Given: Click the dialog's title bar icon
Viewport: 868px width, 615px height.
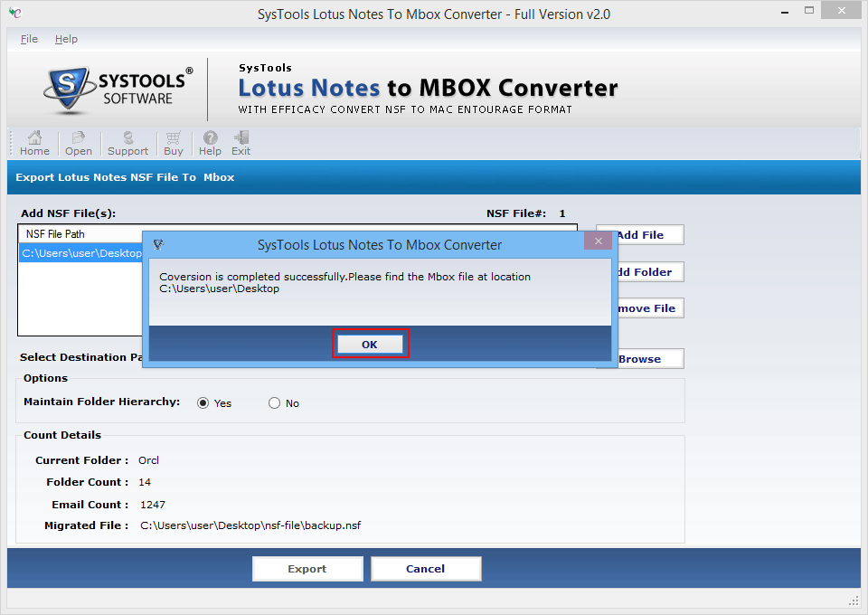Looking at the screenshot, I should [x=158, y=244].
